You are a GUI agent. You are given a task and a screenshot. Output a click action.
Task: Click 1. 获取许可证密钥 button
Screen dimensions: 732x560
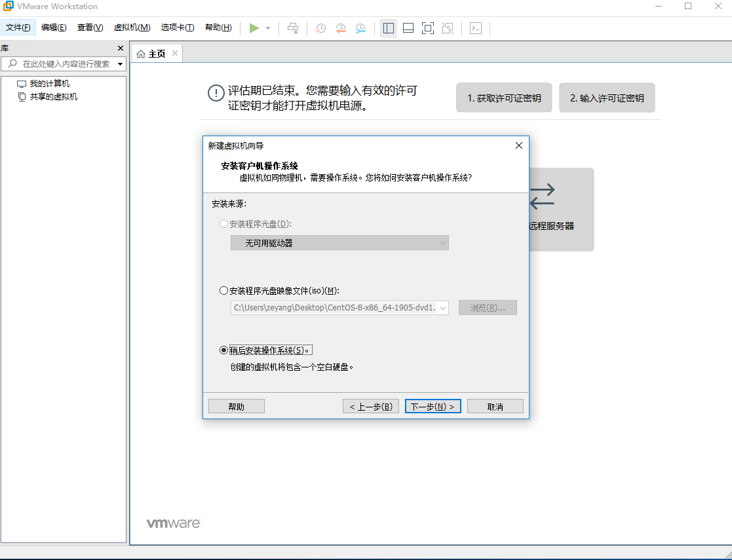point(504,97)
